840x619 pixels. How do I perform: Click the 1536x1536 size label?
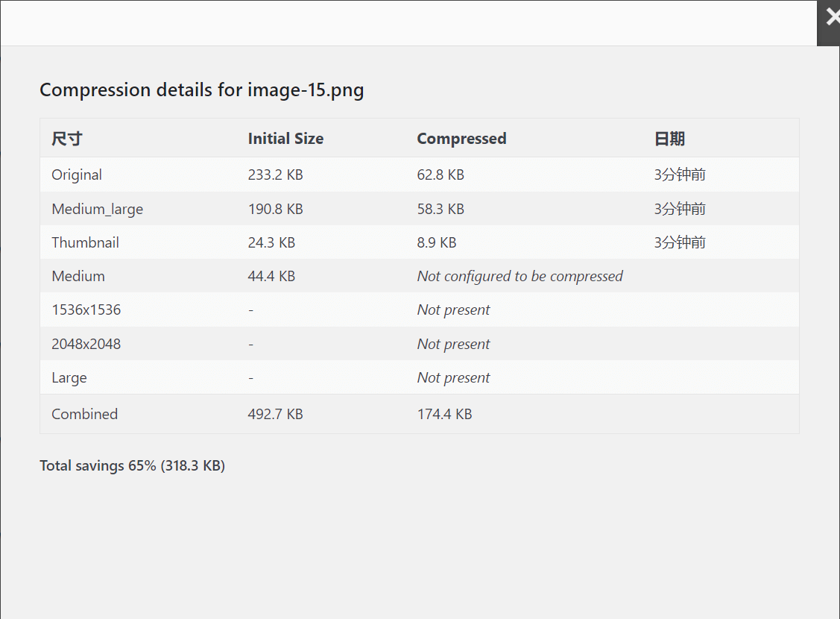86,310
